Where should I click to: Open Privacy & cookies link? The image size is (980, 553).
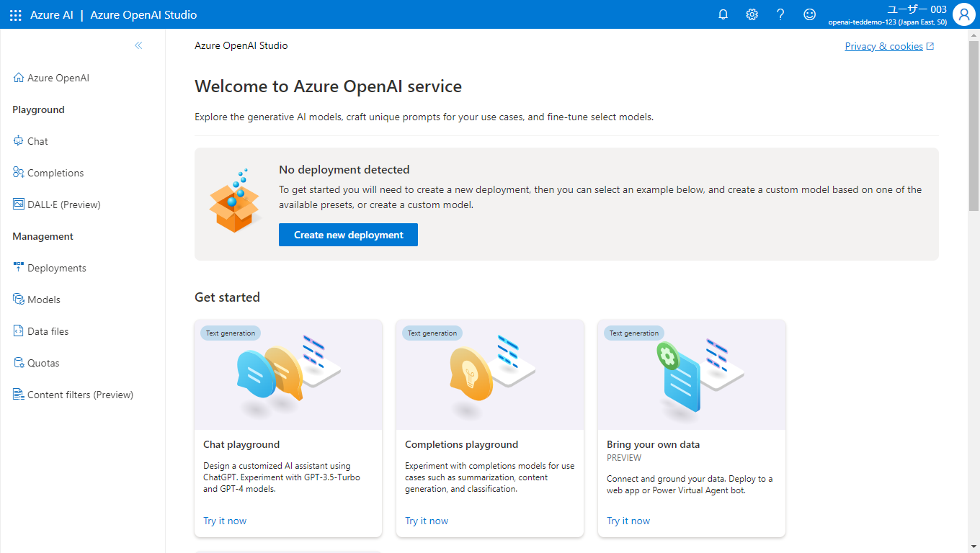pos(883,46)
